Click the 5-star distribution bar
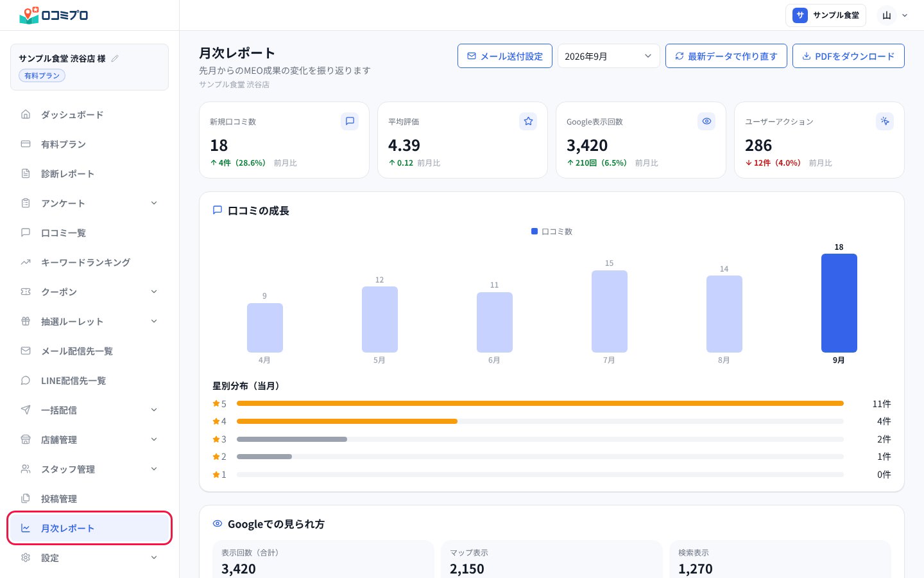Viewport: 924px width, 578px height. [x=540, y=403]
